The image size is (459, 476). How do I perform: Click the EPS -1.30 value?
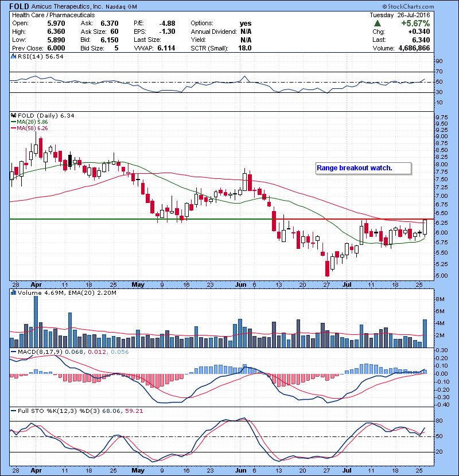click(x=167, y=32)
